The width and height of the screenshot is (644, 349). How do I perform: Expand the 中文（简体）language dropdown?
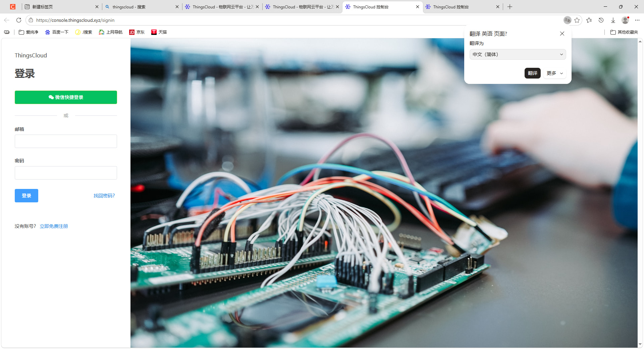tap(518, 54)
